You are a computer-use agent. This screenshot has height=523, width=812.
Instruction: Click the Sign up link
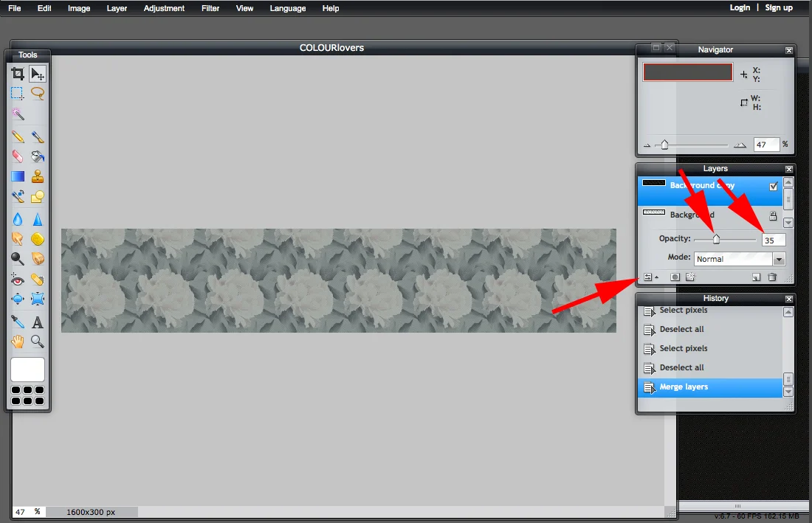779,8
